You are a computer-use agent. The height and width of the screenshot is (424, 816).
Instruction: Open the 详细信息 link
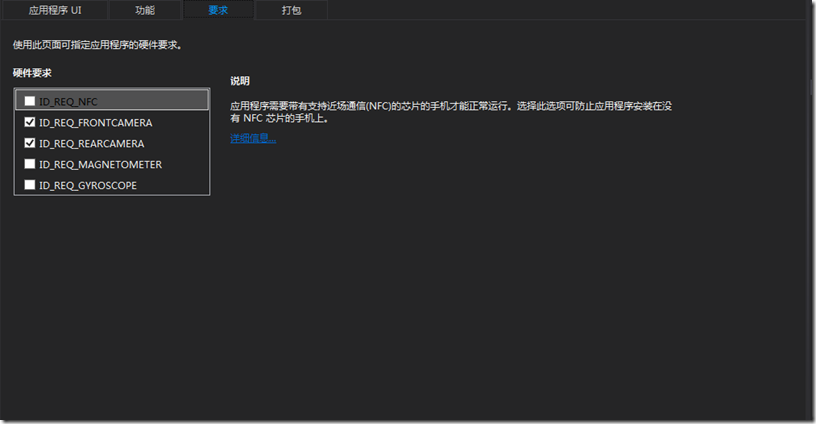pos(253,138)
